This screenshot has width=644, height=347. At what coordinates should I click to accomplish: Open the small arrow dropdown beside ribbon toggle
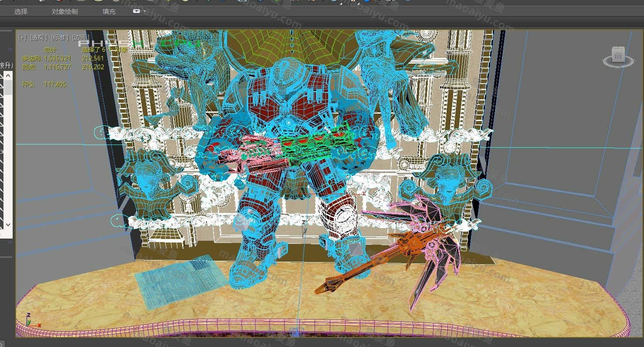(x=145, y=12)
